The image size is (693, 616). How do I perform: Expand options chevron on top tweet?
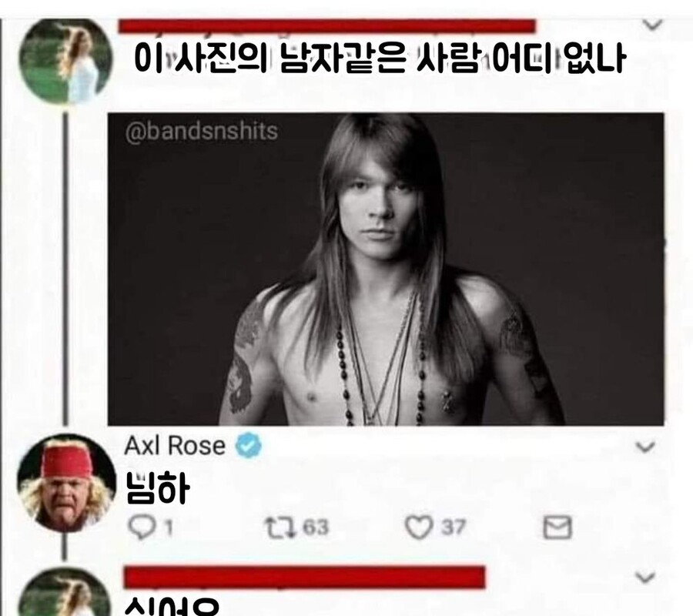(x=652, y=25)
